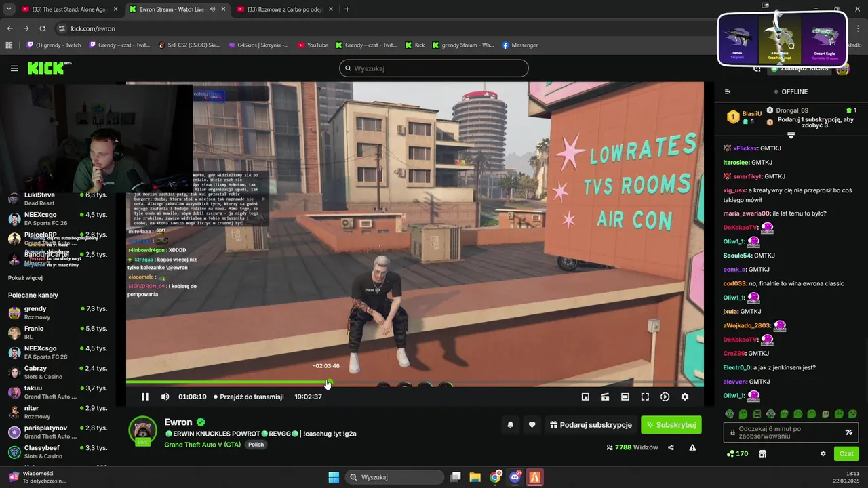
Task: Open the Kick hamburger menu
Action: (14, 68)
